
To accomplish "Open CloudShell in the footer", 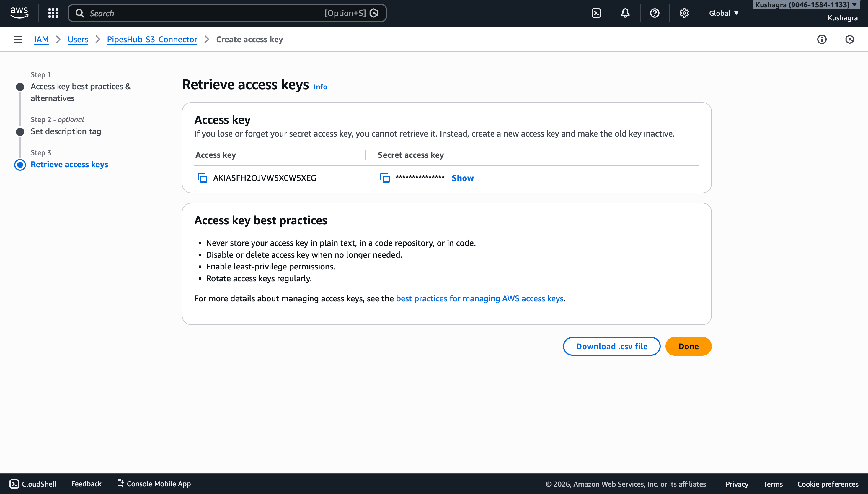I will tap(33, 484).
